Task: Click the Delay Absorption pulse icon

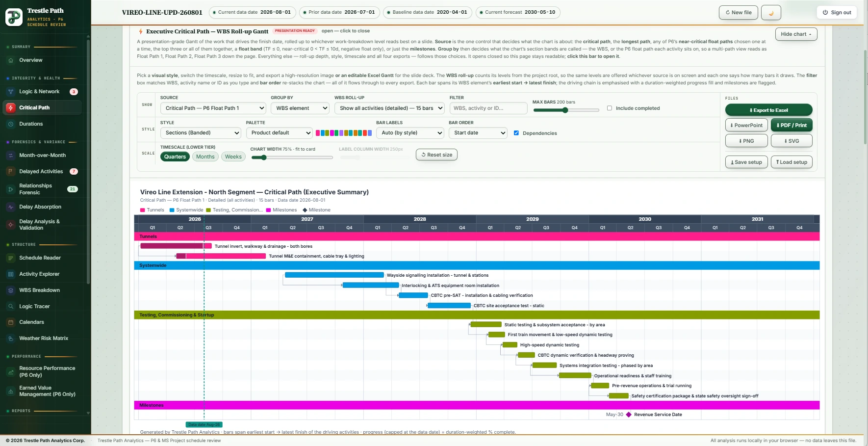Action: 11,207
